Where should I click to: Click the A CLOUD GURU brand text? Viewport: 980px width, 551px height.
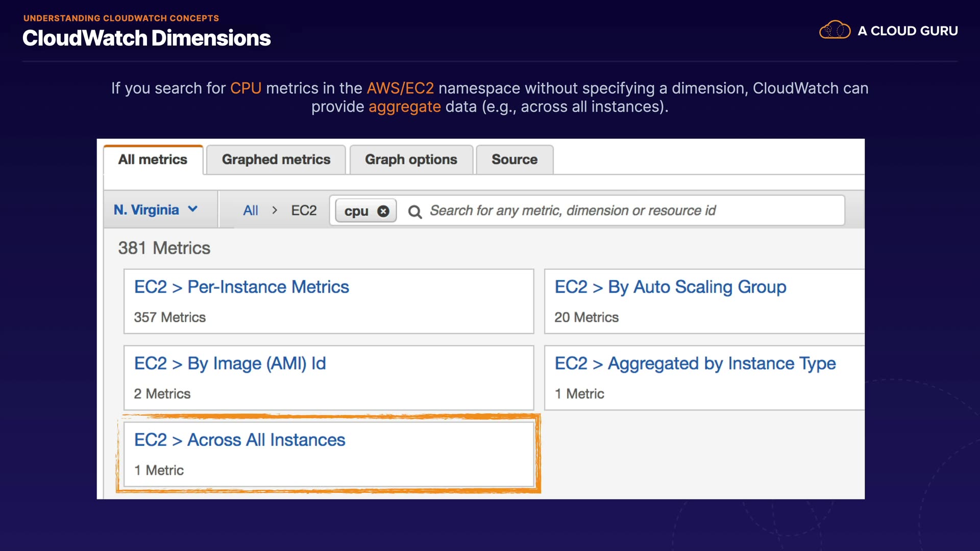click(908, 31)
